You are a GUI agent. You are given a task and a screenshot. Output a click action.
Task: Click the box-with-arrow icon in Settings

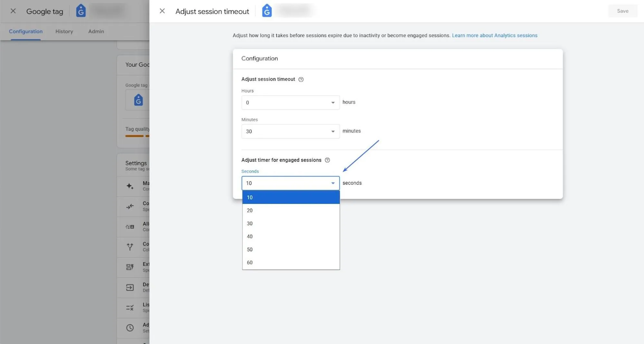coord(130,287)
